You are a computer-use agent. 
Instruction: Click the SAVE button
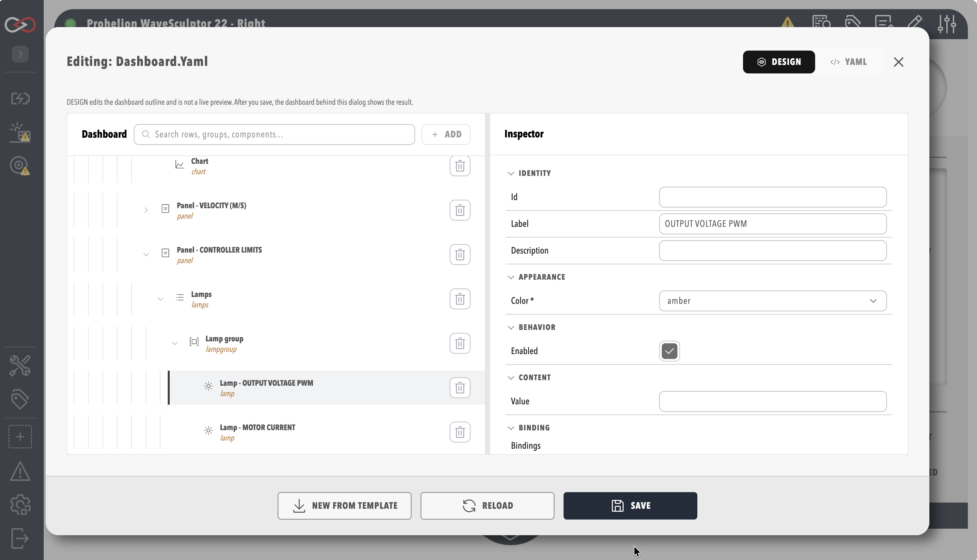tap(630, 506)
